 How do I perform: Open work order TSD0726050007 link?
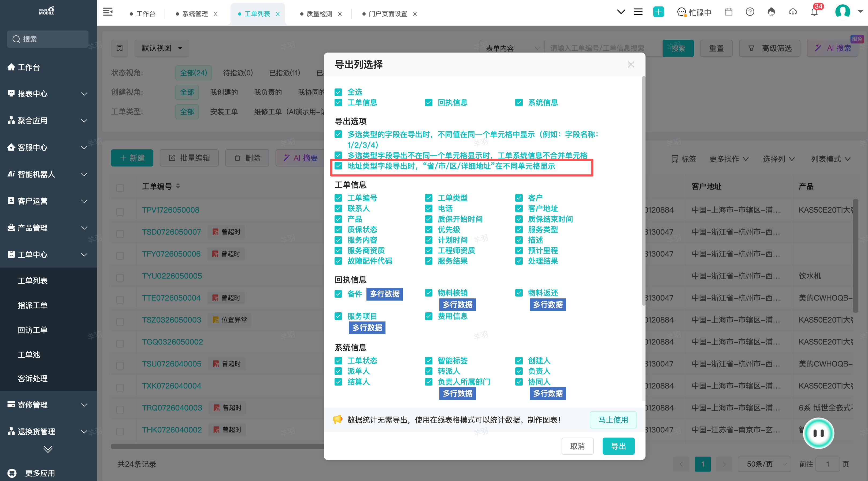171,232
